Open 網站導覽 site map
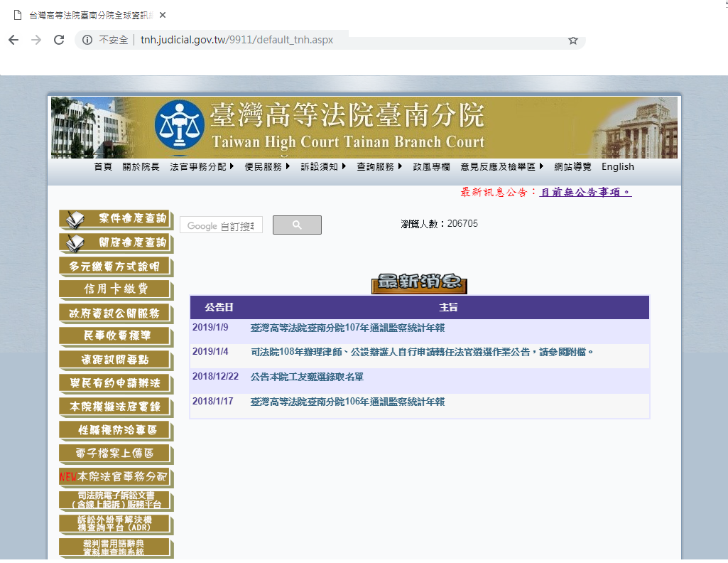Screen dimensions: 728x563 click(572, 167)
